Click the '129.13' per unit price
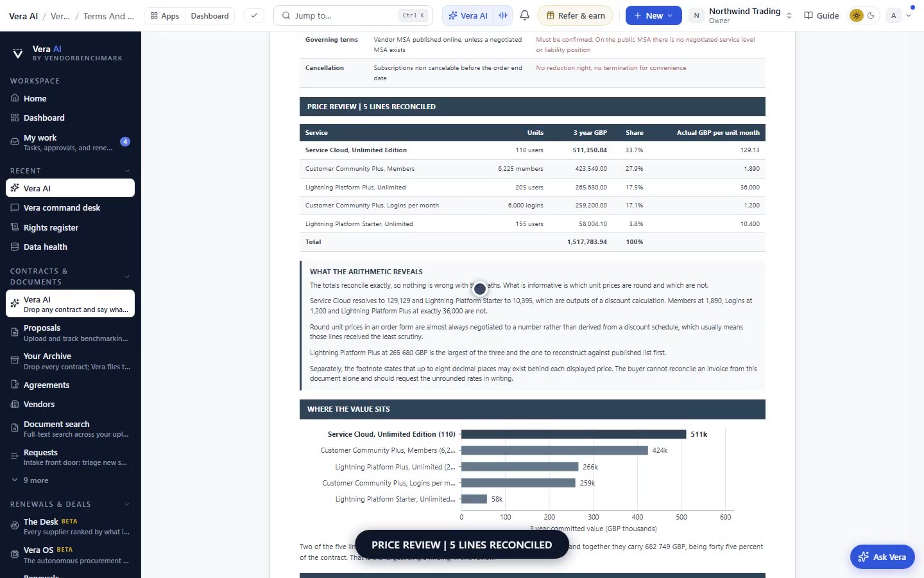Image resolution: width=924 pixels, height=578 pixels. [750, 150]
